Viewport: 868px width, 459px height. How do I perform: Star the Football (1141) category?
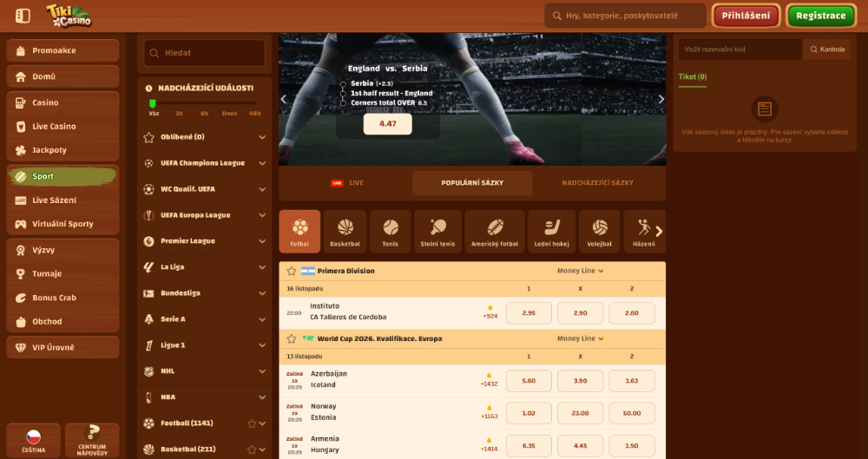(252, 423)
